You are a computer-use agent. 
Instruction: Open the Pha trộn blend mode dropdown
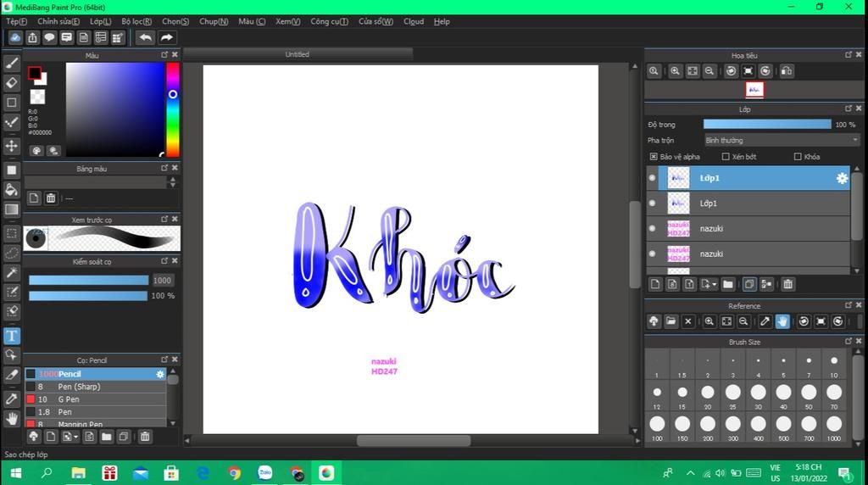782,140
